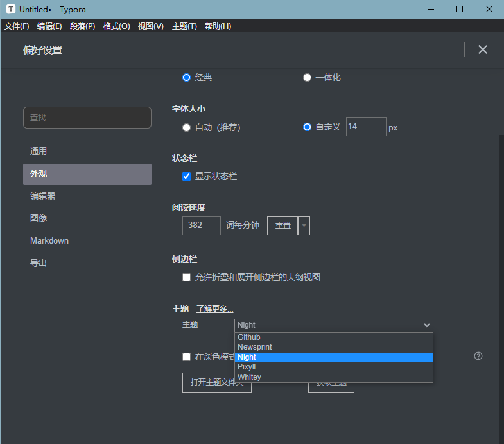Toggle the 显示状态栏 checkbox
This screenshot has width=504, height=444.
186,176
